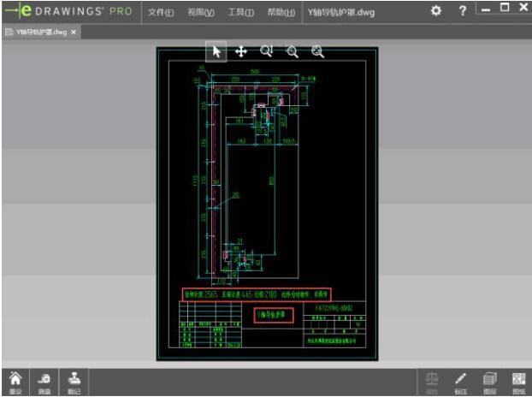Open the 文件(F) menu
The width and height of the screenshot is (532, 397).
(160, 12)
